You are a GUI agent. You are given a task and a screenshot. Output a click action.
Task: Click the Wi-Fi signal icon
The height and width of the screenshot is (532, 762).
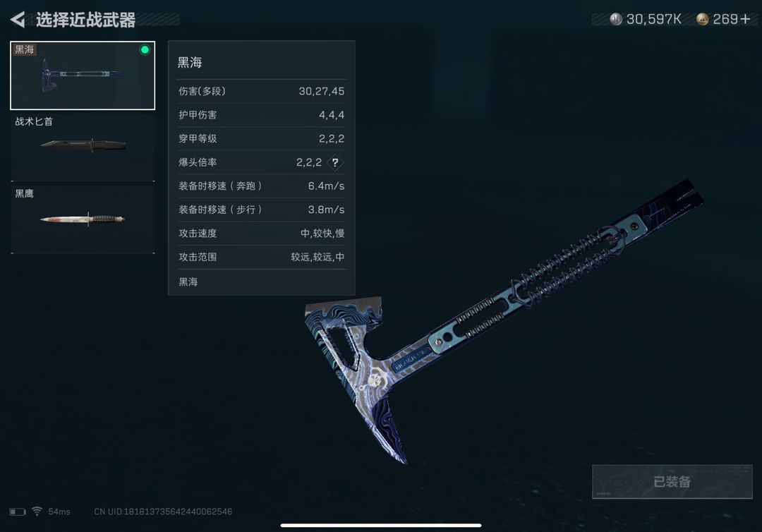point(37,511)
